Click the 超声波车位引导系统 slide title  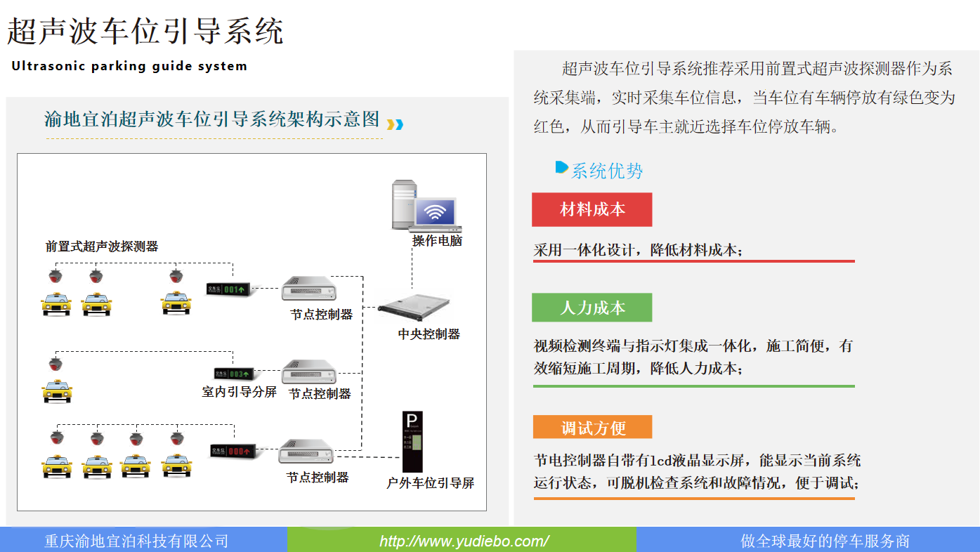click(145, 32)
